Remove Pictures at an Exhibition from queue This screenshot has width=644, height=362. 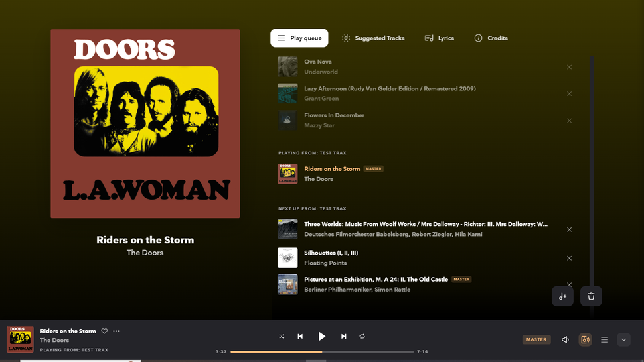tap(569, 284)
